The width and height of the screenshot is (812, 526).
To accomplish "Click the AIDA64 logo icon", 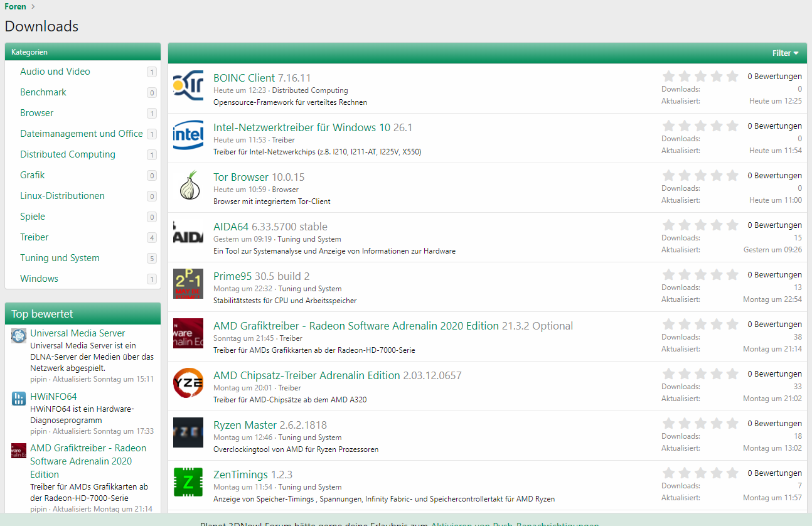I will 188,234.
